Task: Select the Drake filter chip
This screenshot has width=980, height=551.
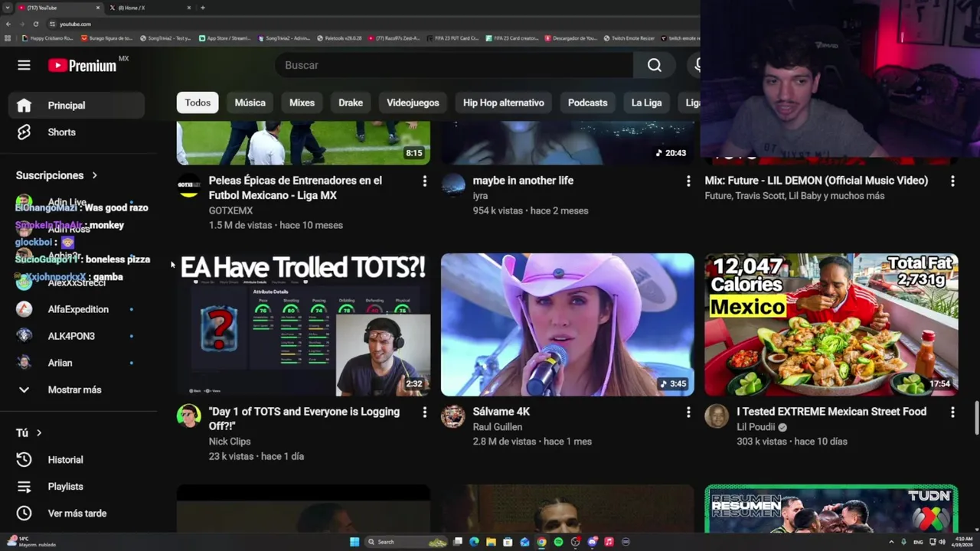Action: [x=351, y=103]
